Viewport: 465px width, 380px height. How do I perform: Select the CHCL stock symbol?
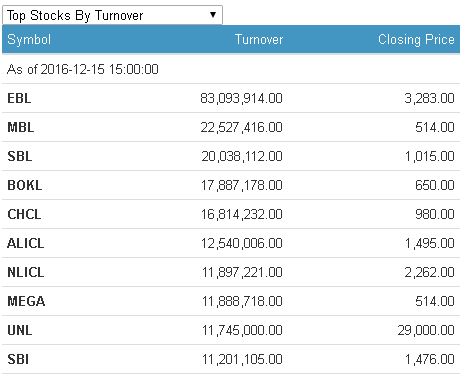coord(24,214)
